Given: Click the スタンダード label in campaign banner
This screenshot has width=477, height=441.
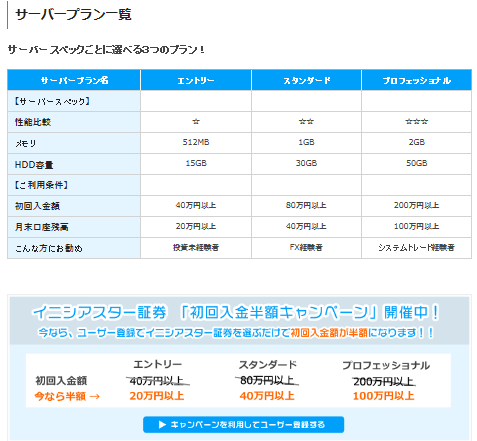Looking at the screenshot, I should click(x=268, y=365).
